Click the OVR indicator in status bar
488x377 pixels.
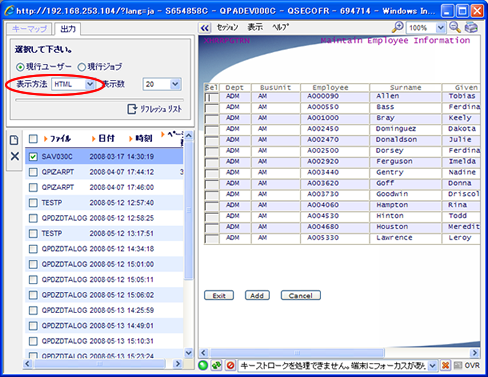click(x=472, y=366)
